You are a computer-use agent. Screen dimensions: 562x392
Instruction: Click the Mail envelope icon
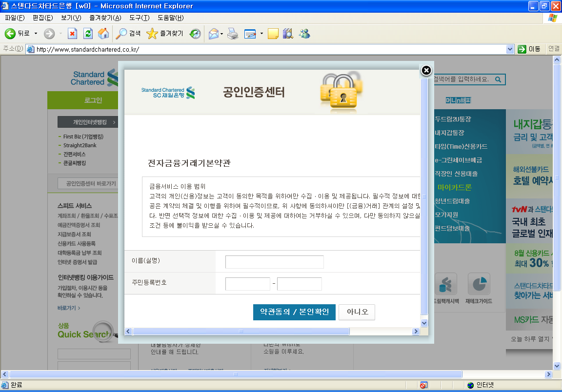214,34
